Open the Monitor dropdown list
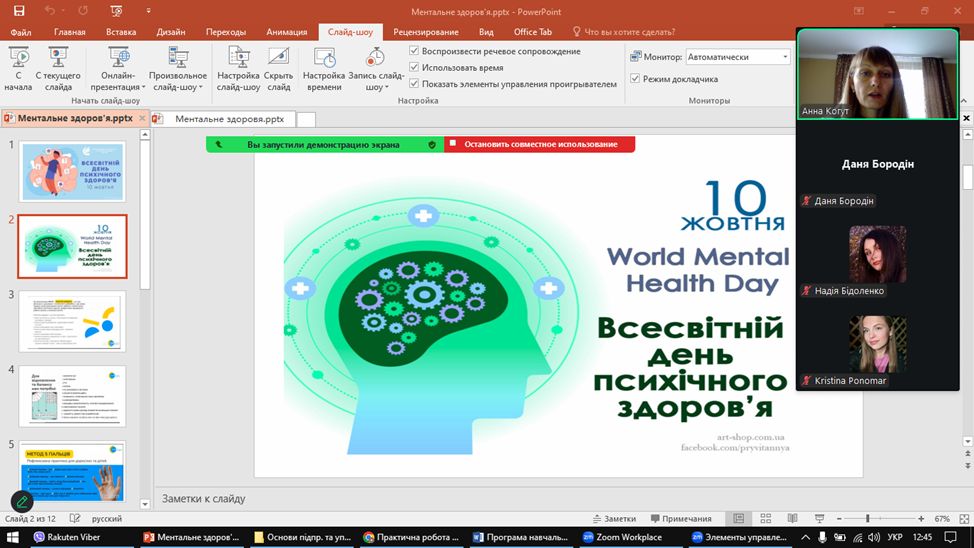Image resolution: width=974 pixels, height=548 pixels. [785, 57]
